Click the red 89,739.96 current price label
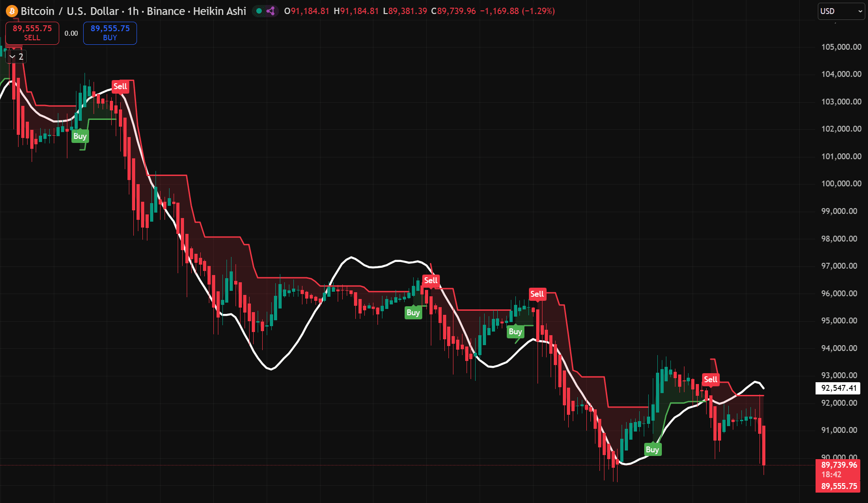The image size is (868, 503). tap(839, 465)
